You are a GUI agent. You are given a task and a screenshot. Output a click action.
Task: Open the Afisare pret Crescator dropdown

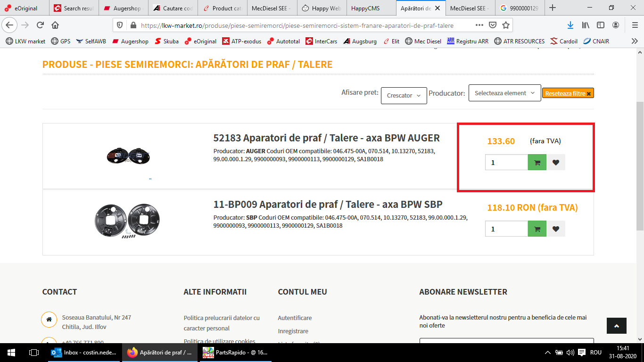click(404, 95)
